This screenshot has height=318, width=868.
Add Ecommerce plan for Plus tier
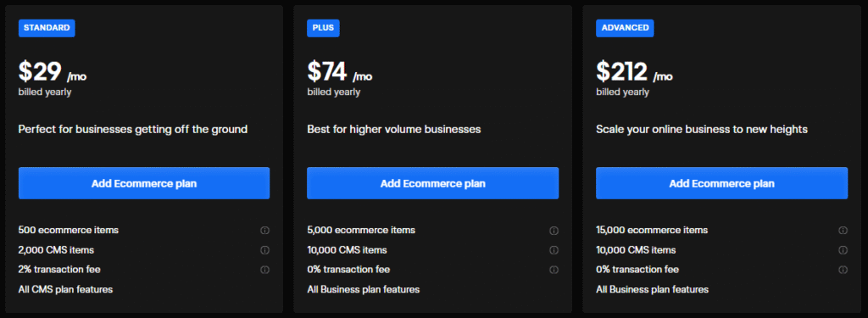tap(433, 183)
